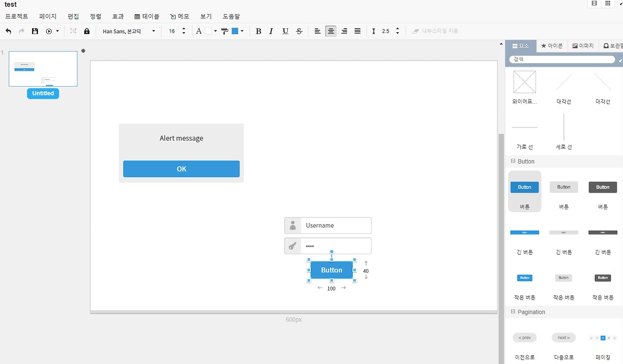Toggle the padlock lock icon
The width and height of the screenshot is (623, 364).
coord(87,31)
